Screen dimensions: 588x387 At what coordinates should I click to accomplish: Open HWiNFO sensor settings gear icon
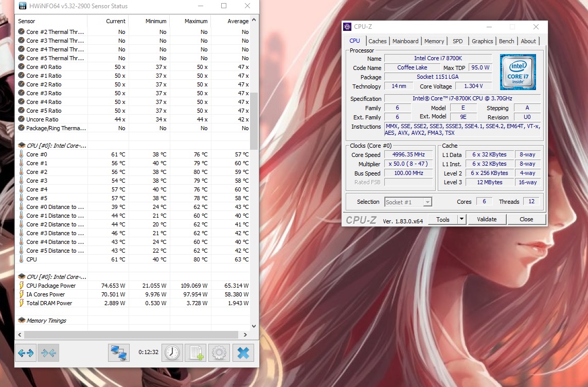coord(219,353)
